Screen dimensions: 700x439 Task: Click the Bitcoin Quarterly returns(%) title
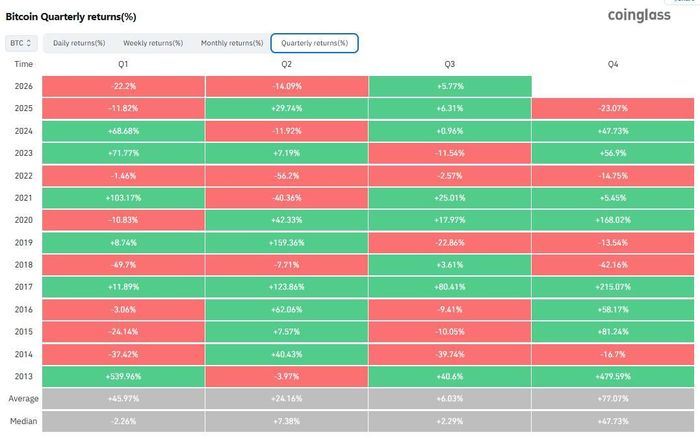click(71, 17)
